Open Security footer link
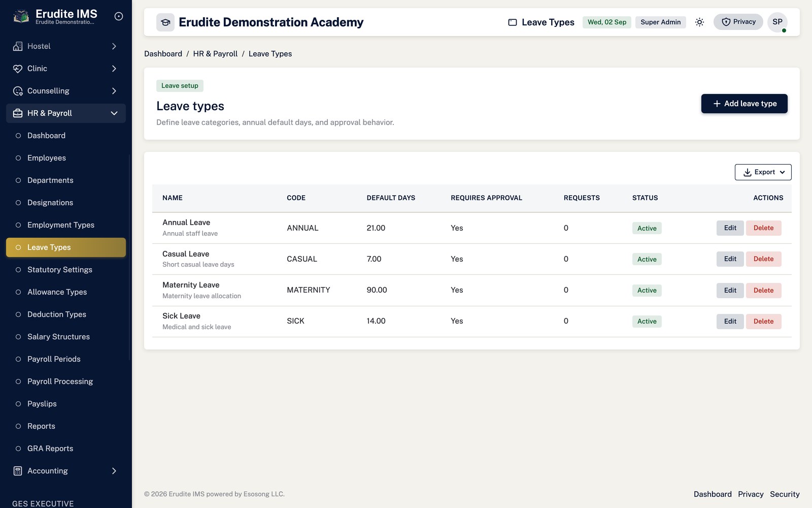 pyautogui.click(x=785, y=494)
